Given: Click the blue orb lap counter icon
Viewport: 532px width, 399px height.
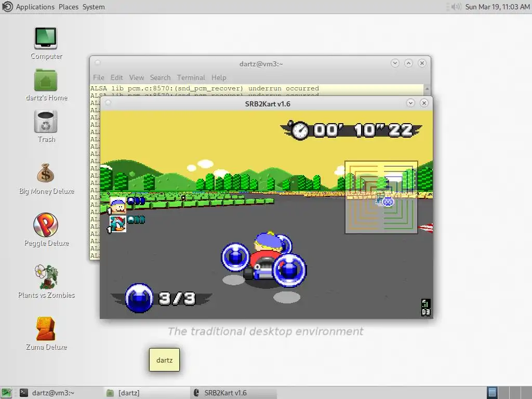Looking at the screenshot, I should tap(139, 298).
